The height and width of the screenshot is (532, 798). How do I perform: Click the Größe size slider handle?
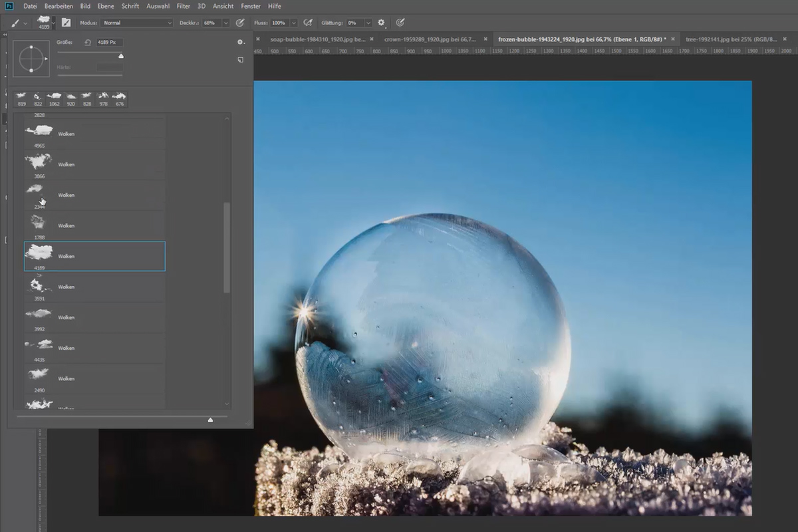click(x=120, y=56)
